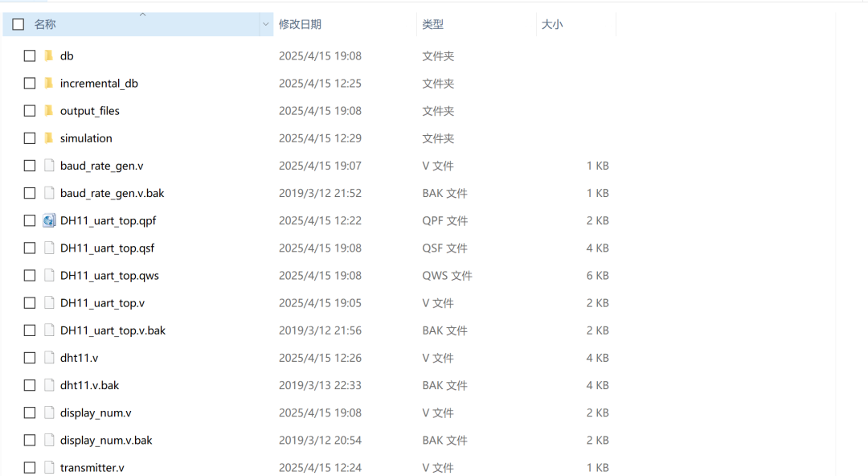Click the QPF 文件 type cell
This screenshot has width=868, height=476.
click(444, 220)
